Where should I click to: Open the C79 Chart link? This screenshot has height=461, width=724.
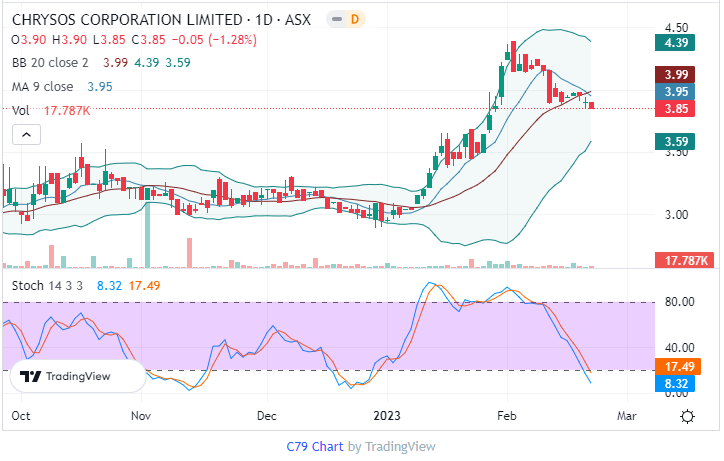coord(314,446)
